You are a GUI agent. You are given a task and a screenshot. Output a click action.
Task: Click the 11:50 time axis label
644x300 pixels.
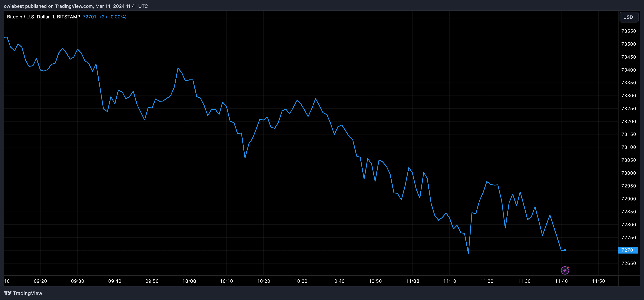coord(599,281)
